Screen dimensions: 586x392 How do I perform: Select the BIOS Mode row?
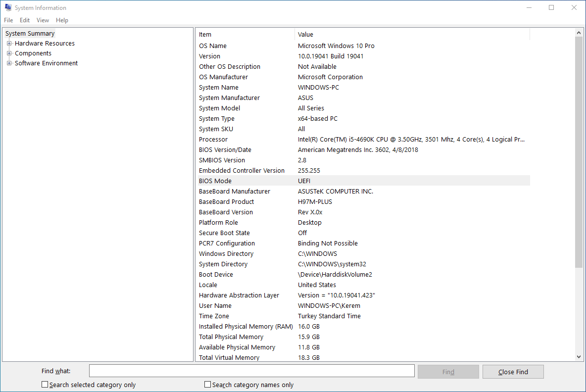click(x=364, y=181)
